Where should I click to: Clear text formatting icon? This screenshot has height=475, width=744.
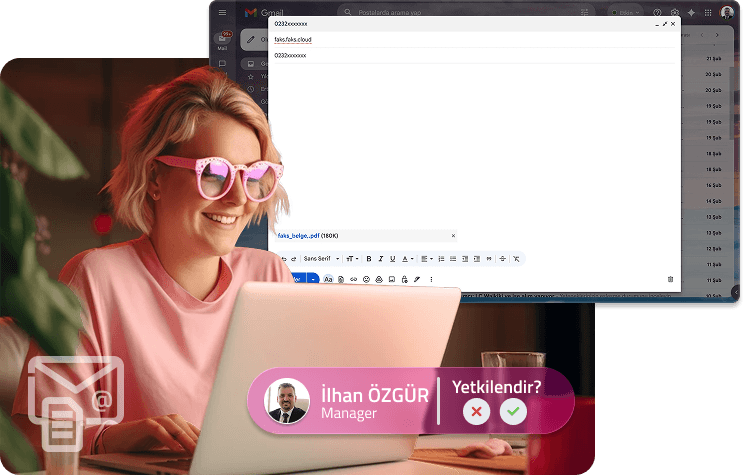click(516, 259)
